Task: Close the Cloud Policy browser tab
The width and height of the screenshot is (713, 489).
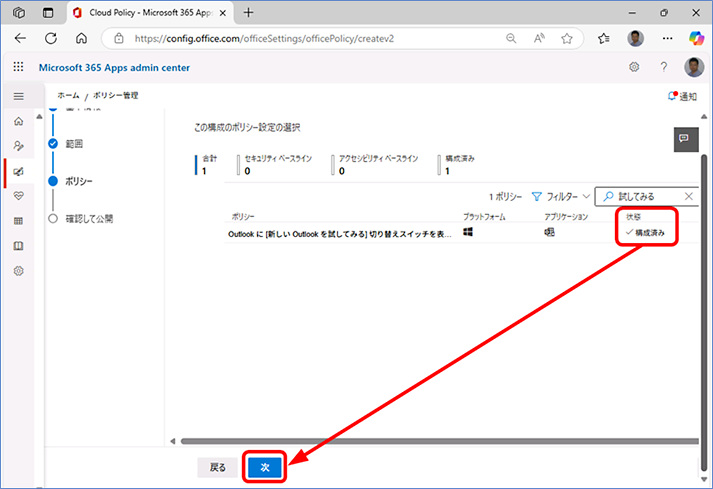Action: pyautogui.click(x=223, y=13)
